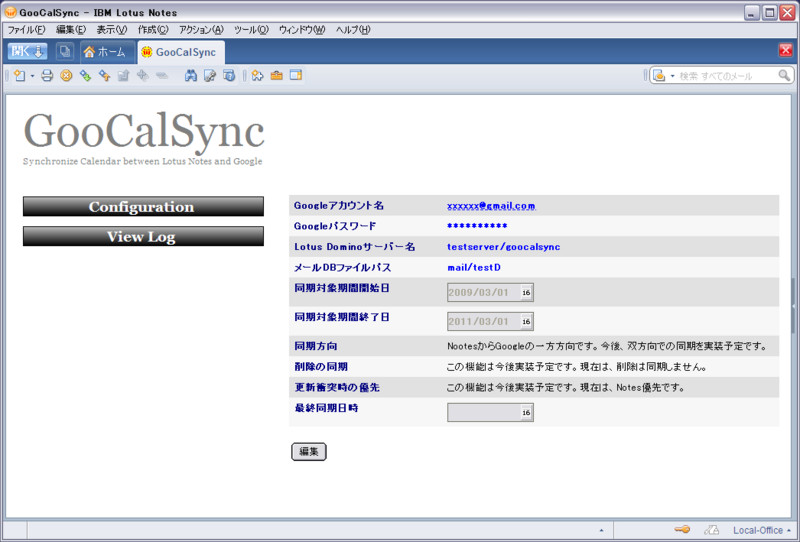
Task: Click the Googleアカウント名 label
Action: [x=339, y=206]
